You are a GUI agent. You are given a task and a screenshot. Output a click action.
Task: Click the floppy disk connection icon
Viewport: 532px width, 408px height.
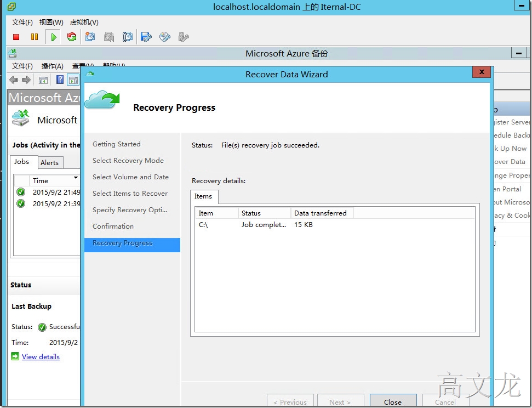146,37
